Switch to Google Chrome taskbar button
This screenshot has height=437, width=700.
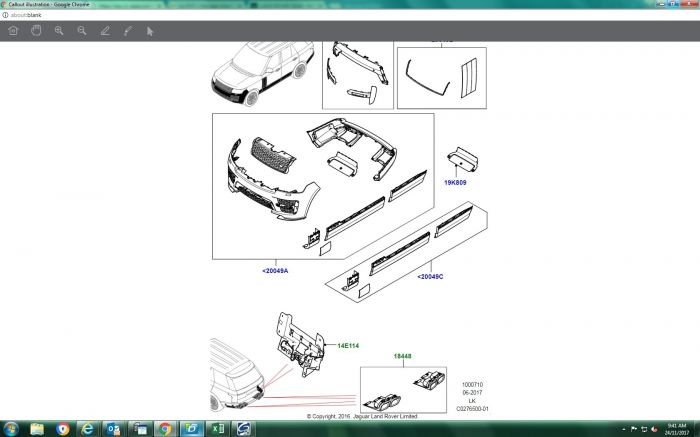tap(165, 429)
